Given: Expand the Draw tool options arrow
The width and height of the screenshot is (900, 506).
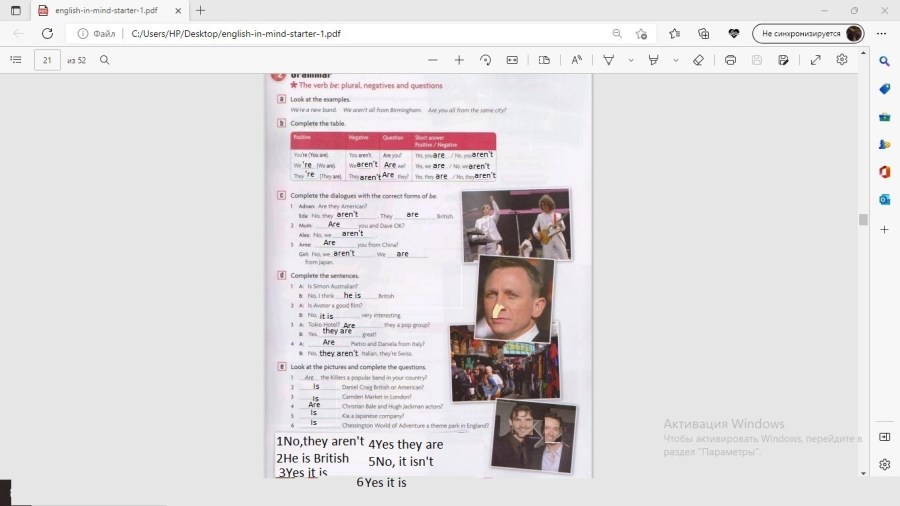Looking at the screenshot, I should coord(631,60).
